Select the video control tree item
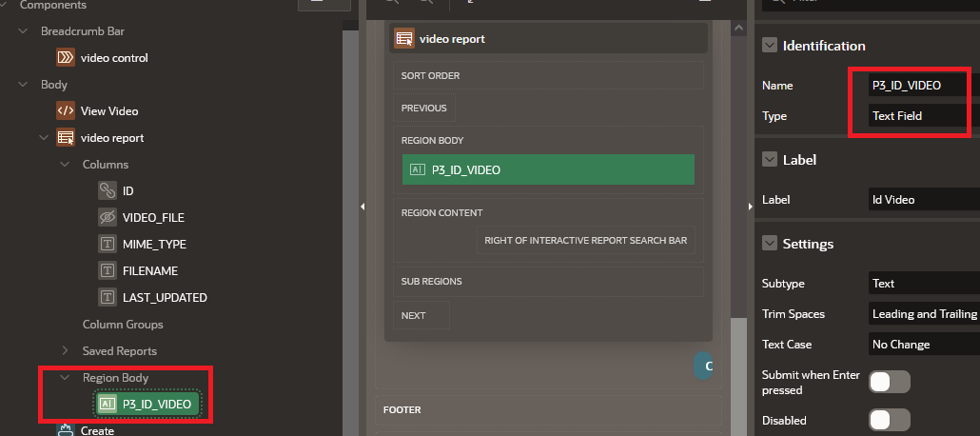980x436 pixels. tap(114, 57)
